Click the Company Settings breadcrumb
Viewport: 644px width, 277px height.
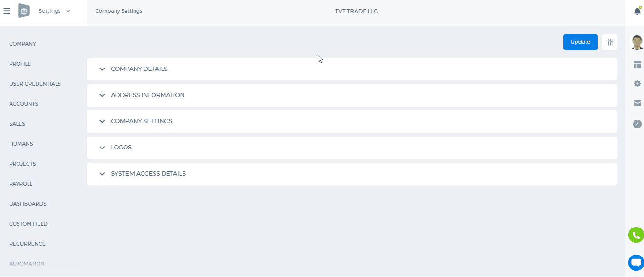pos(119,11)
